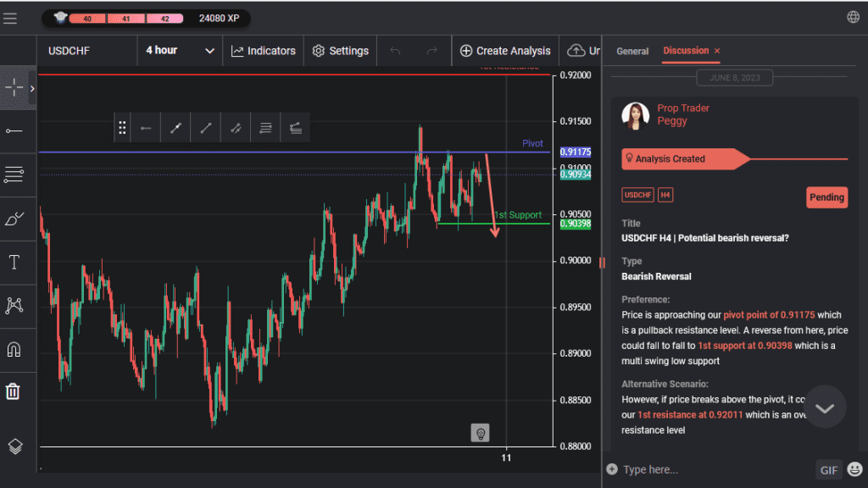Select the pattern drawing tool
The width and height of the screenshot is (868, 488).
14,305
